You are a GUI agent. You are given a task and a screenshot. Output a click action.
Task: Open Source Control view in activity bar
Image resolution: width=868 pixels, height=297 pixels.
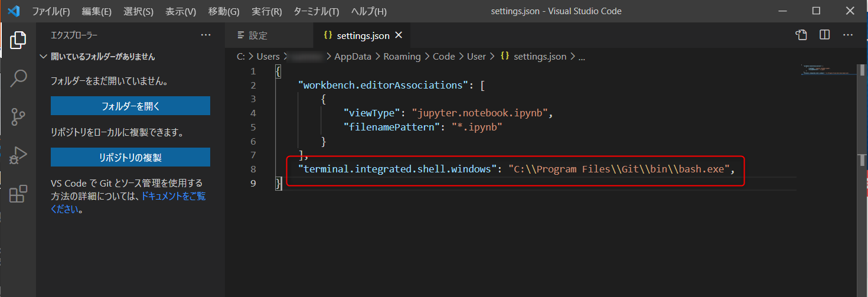(x=18, y=117)
